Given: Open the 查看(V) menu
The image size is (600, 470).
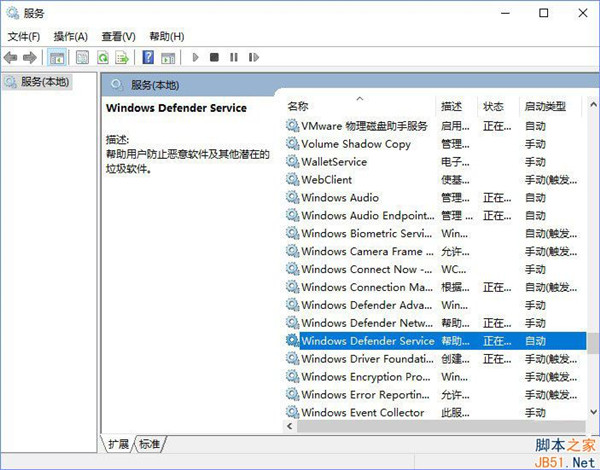Looking at the screenshot, I should click(118, 37).
